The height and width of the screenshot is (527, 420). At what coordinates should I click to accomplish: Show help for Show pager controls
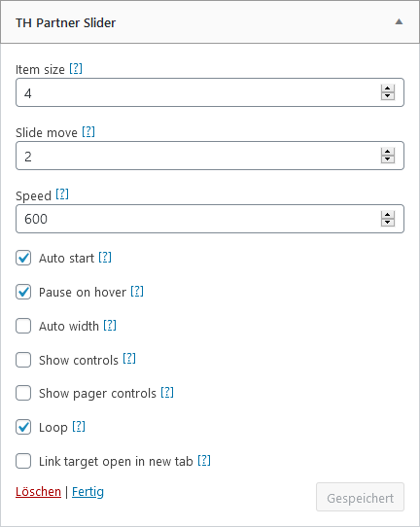167,392
